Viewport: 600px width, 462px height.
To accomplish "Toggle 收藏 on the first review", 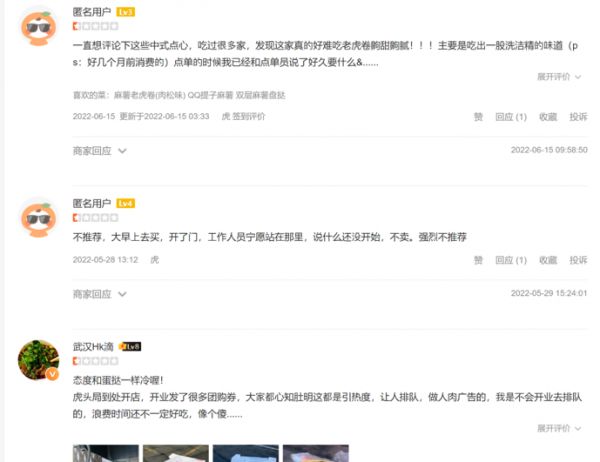I will tap(548, 117).
